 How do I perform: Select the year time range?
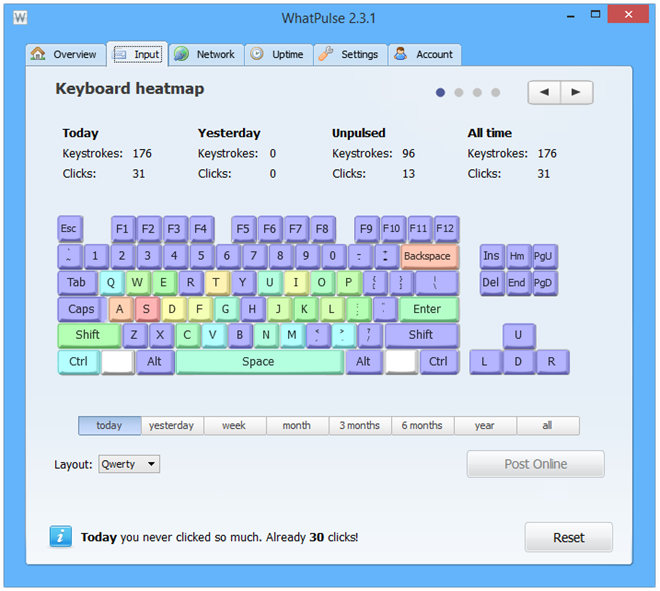click(485, 426)
